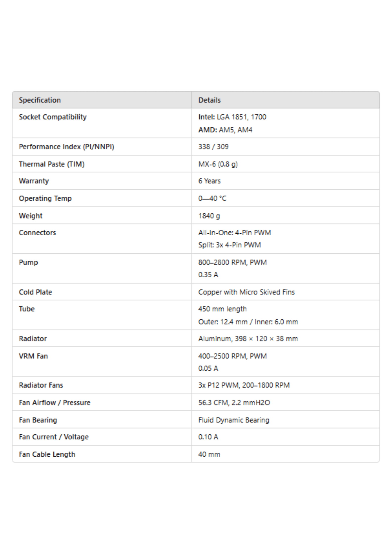Image resolution: width=392 pixels, height=555 pixels.
Task: Select the Socket Compatibility row label
Action: [x=53, y=117]
